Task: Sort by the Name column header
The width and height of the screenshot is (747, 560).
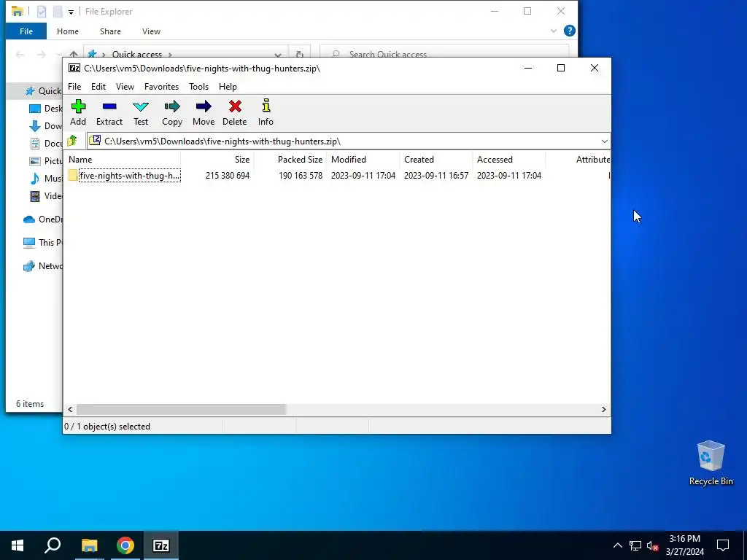Action: pos(123,160)
